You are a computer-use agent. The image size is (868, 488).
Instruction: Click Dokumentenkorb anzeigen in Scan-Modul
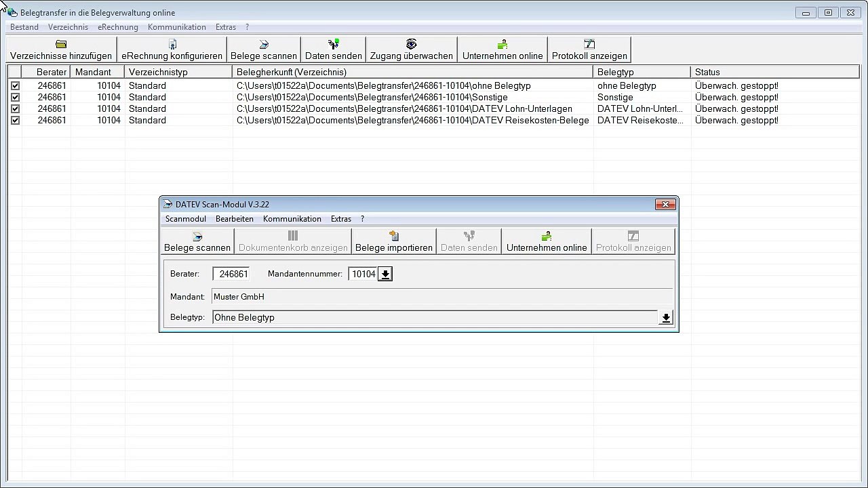[x=293, y=241]
